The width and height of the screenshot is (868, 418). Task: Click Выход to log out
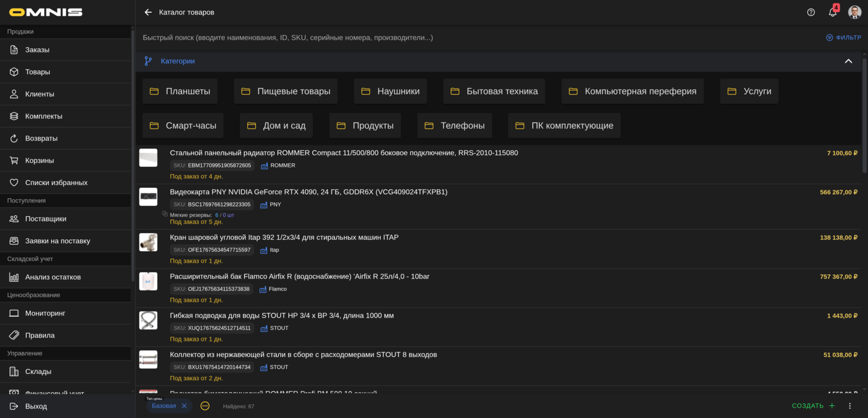35,406
